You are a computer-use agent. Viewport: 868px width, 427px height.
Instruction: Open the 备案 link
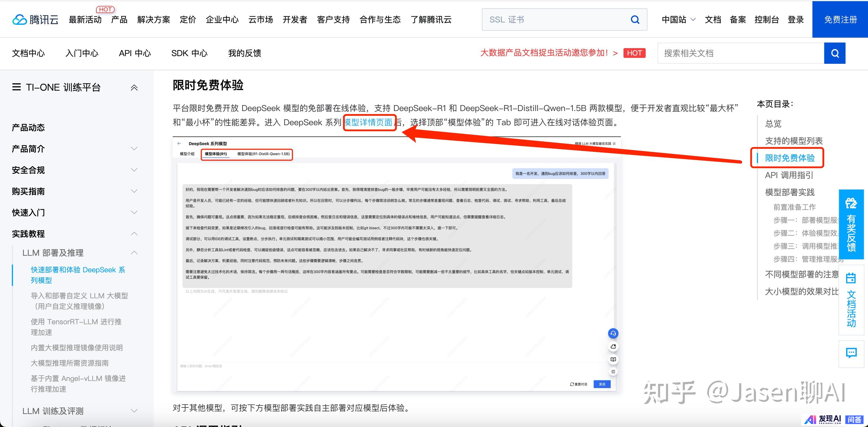[x=738, y=19]
